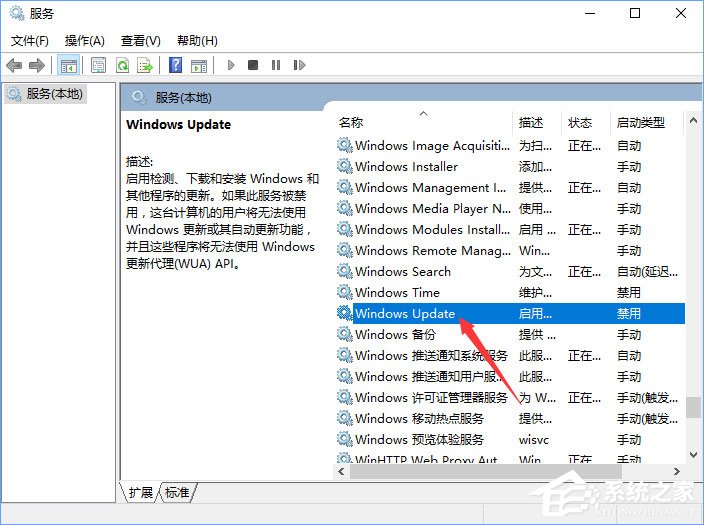704x525 pixels.
Task: Click gear icon of Windows Time row
Action: coord(344,292)
